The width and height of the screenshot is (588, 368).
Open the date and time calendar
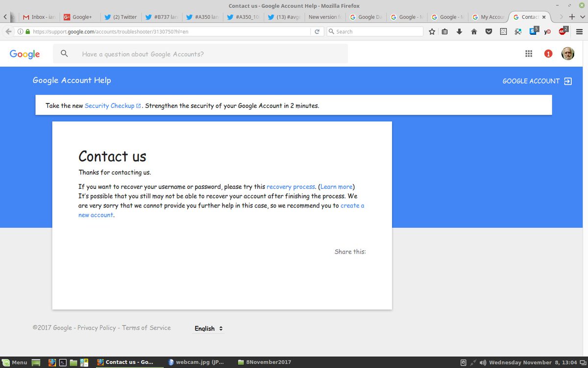533,363
